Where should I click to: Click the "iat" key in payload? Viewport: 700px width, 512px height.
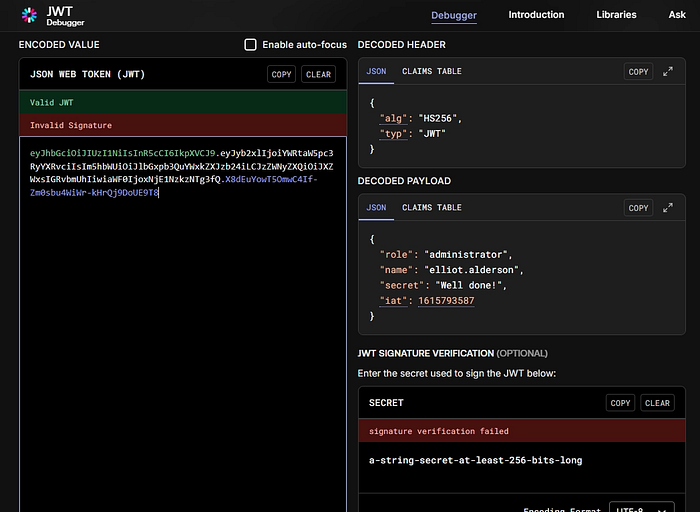tap(393, 301)
